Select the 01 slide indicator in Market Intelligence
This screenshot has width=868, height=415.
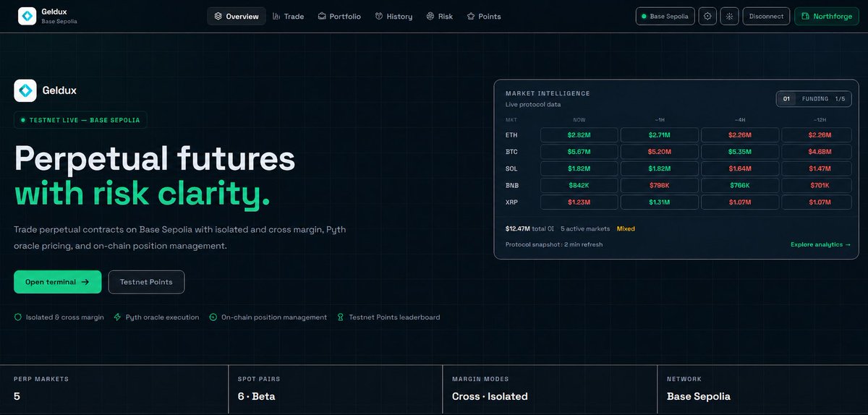point(786,98)
